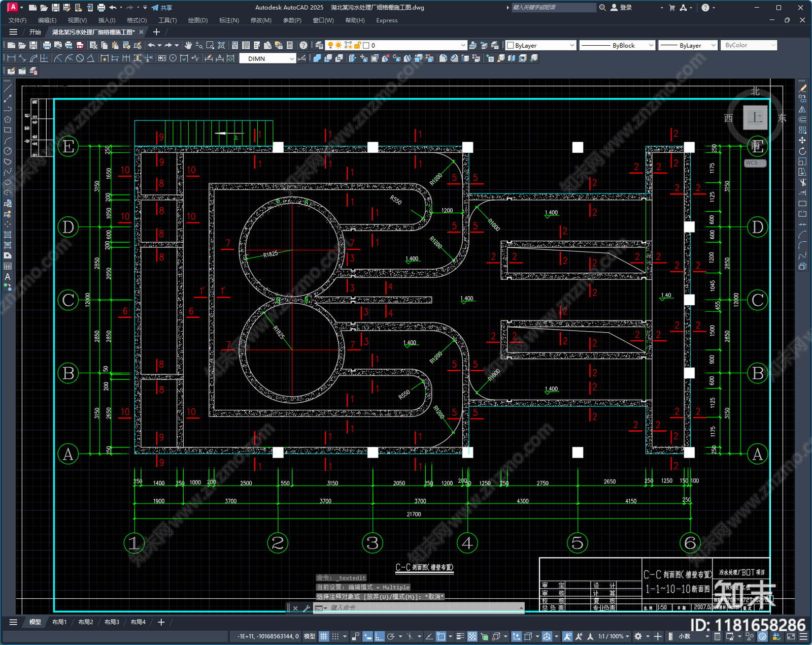This screenshot has width=812, height=645.
Task: Open the Help question-mark icon in the standard toolbar
Action: point(303,45)
